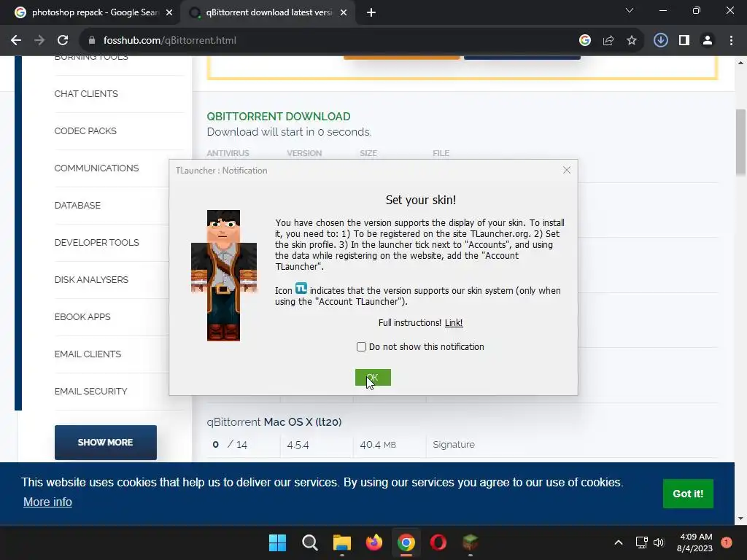Image resolution: width=747 pixels, height=560 pixels.
Task: Toggle Chrome side panel
Action: tap(684, 41)
